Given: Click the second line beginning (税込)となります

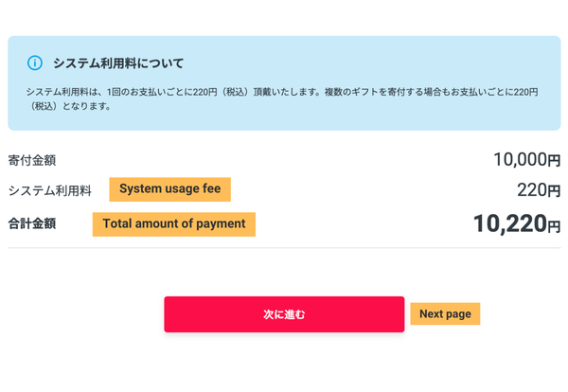Looking at the screenshot, I should 71,106.
